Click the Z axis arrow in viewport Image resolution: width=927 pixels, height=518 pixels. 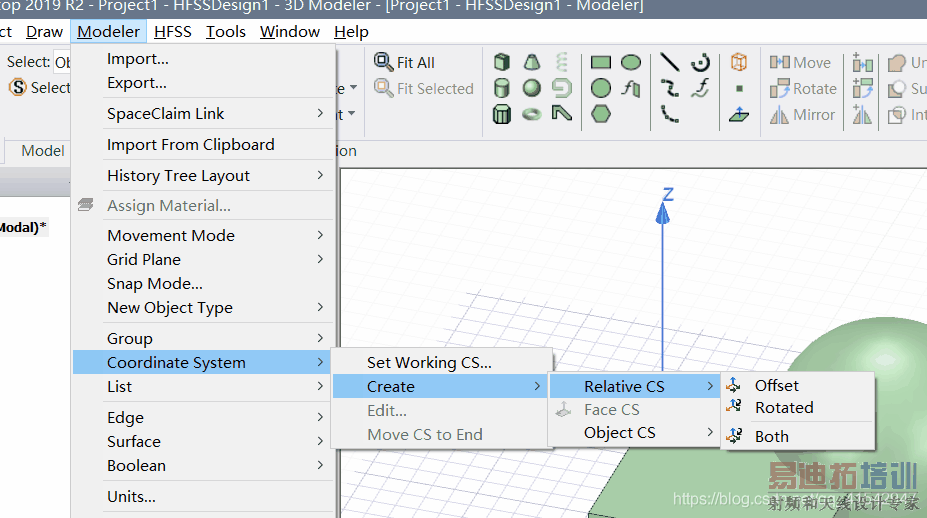click(662, 210)
